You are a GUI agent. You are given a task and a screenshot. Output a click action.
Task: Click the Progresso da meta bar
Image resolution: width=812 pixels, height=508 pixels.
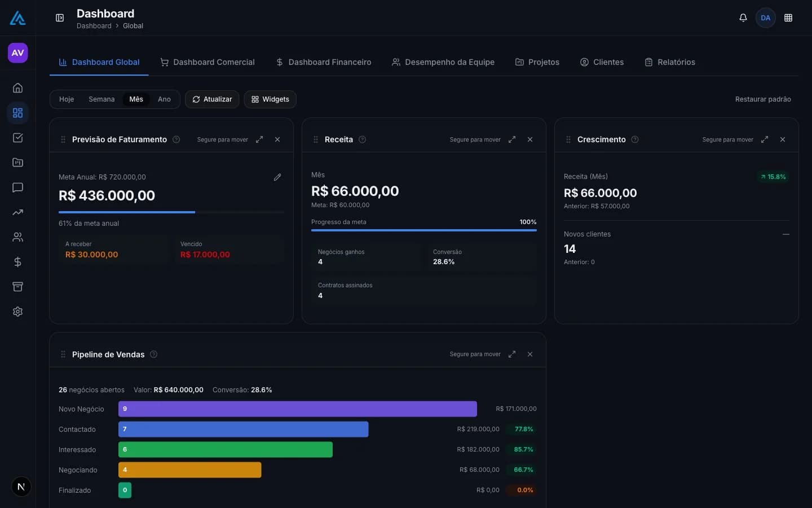[424, 230]
